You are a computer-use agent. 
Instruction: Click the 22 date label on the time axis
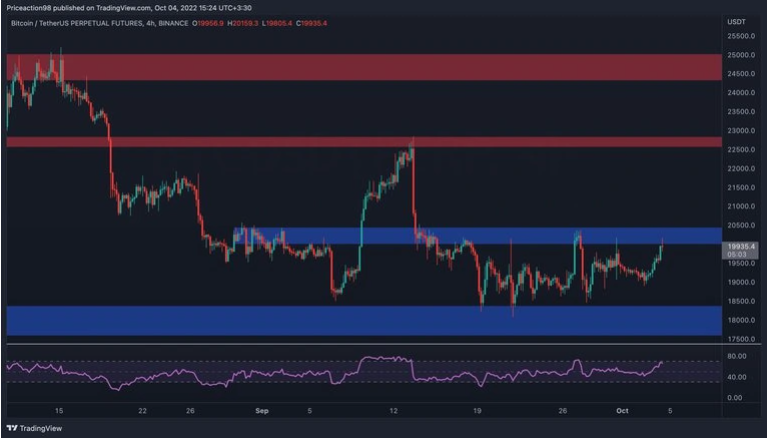tap(142, 411)
